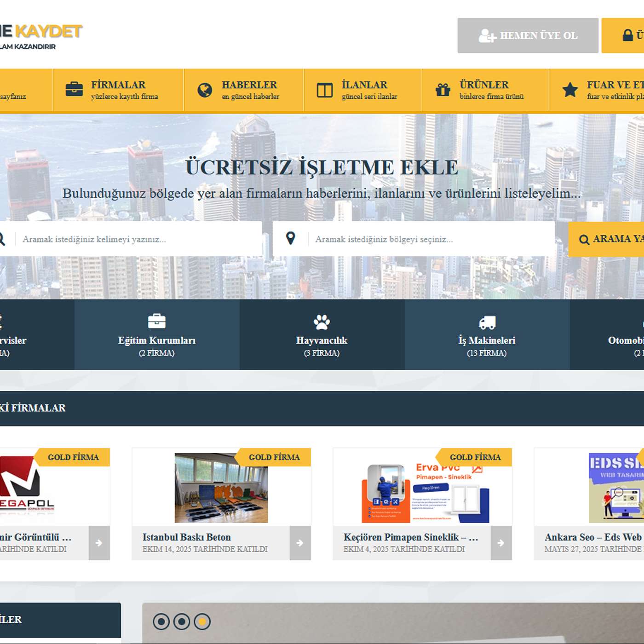The width and height of the screenshot is (644, 644).
Task: Click the truck icon above İş Makineleri
Action: coord(487,322)
